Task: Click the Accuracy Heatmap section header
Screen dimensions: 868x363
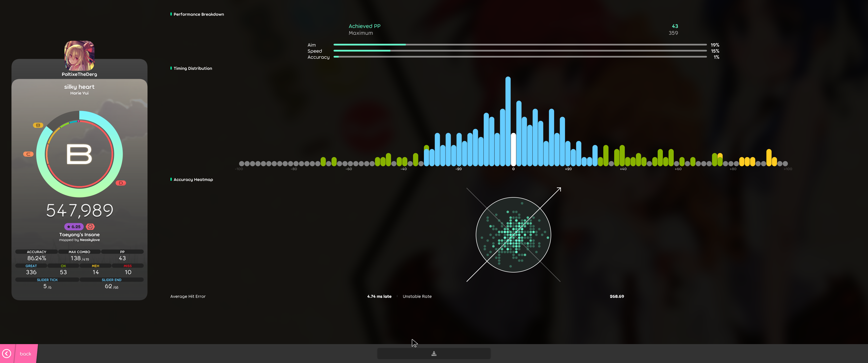Action: pos(193,179)
